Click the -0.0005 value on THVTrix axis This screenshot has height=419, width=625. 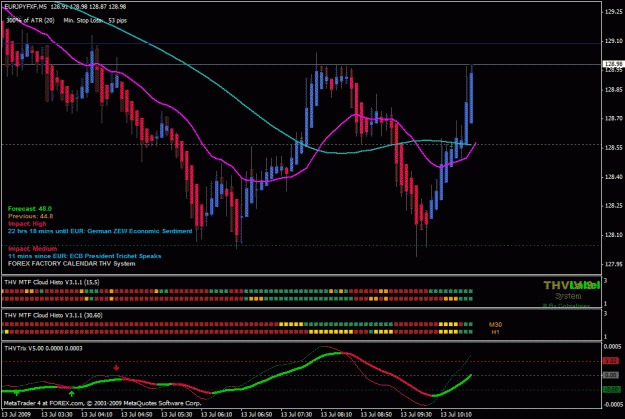tap(611, 404)
